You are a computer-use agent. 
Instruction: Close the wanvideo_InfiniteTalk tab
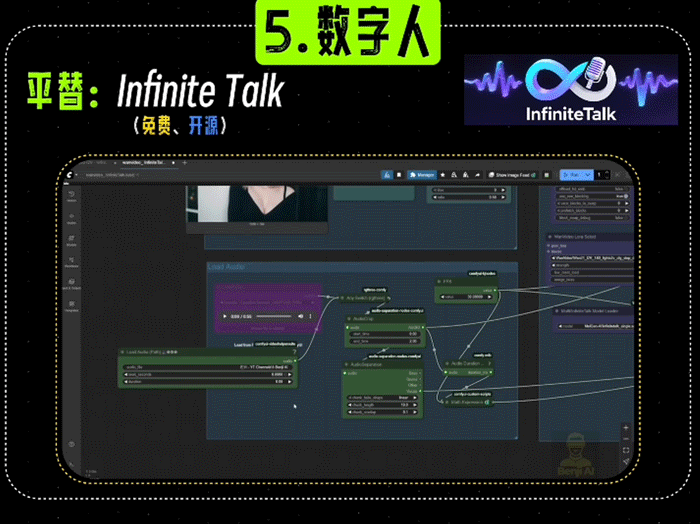tap(173, 162)
